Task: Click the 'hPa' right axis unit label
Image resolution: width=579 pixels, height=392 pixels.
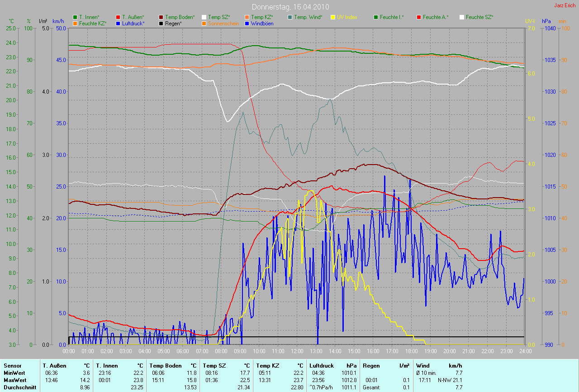Action: point(546,21)
